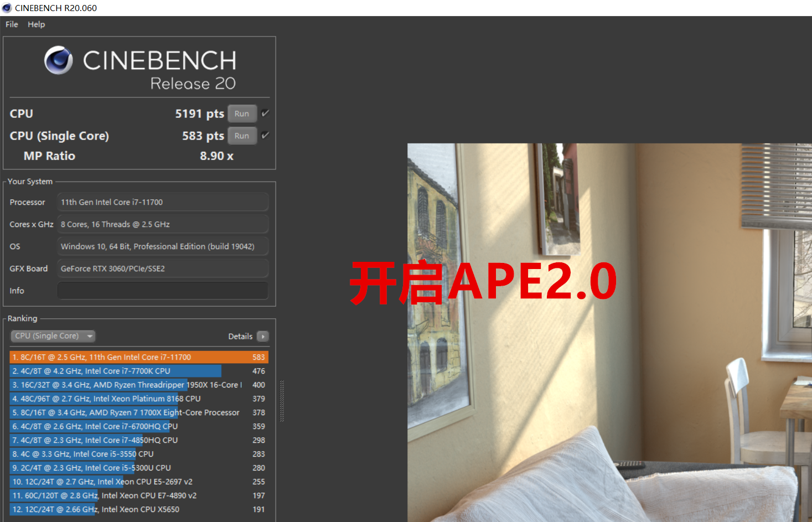Click the Cinebench title bar app icon
Image resolution: width=812 pixels, height=522 pixels.
click(7, 8)
